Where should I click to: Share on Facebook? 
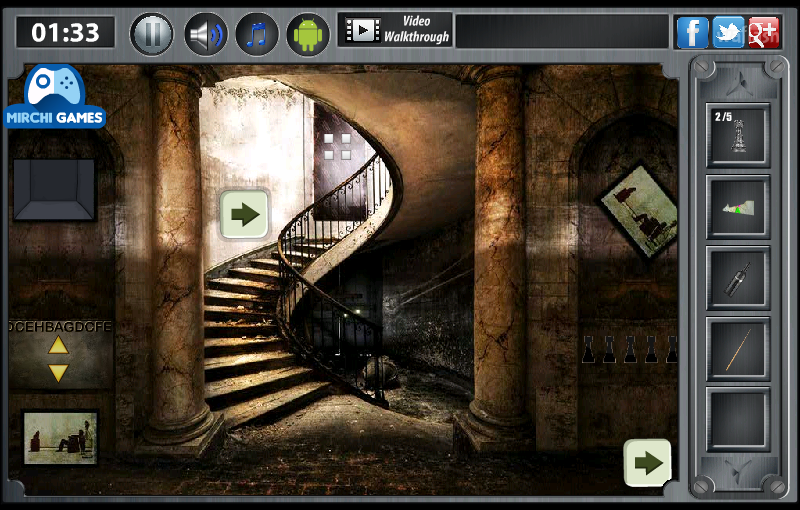tap(692, 32)
